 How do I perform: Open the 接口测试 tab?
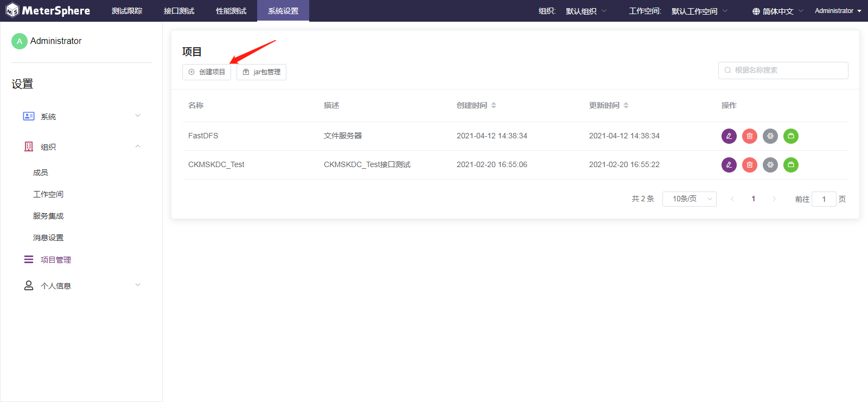point(179,11)
